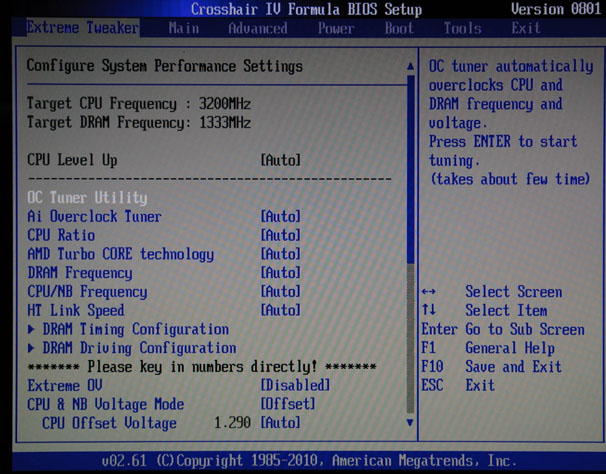Click the scrollbar up arrow
Viewport: 606px width, 474px height.
410,66
